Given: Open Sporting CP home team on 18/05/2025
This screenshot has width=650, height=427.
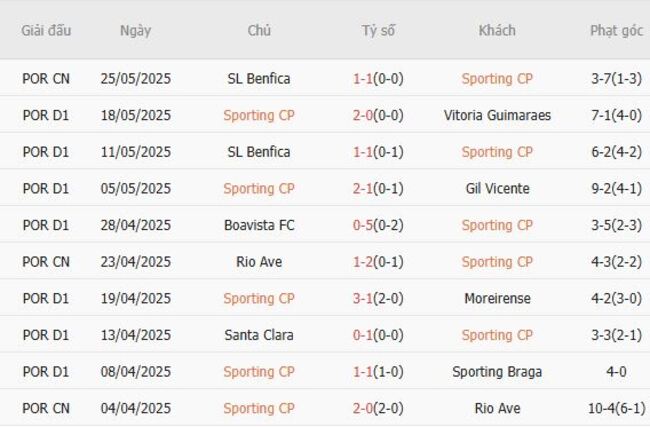Looking at the screenshot, I should tap(259, 115).
